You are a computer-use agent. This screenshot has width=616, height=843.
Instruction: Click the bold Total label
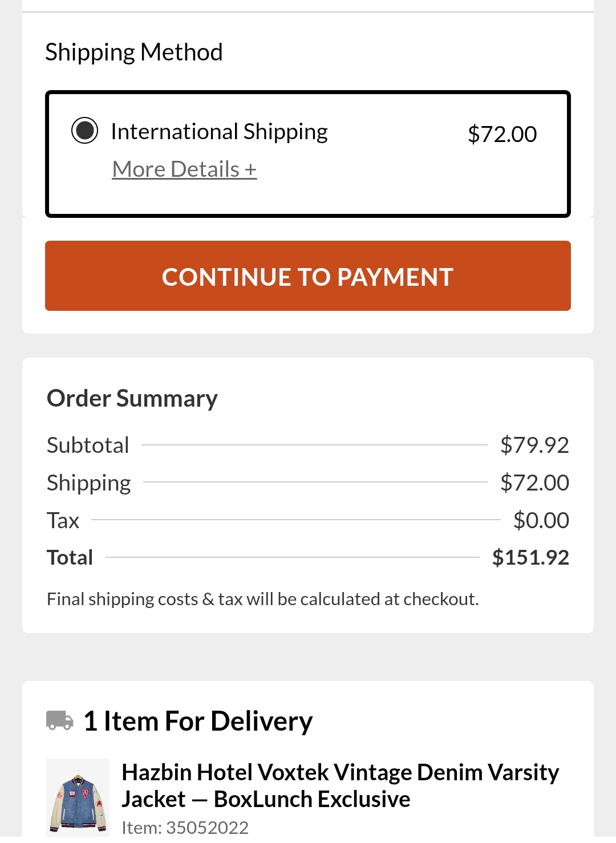70,558
